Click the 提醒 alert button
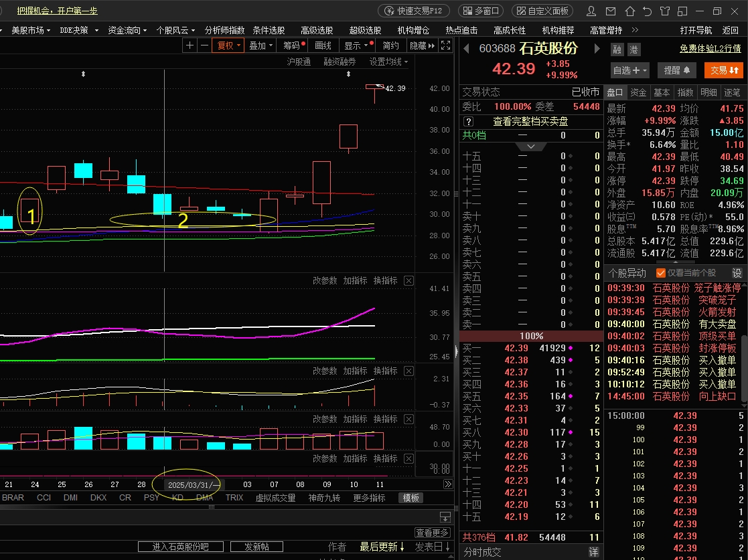 tap(677, 70)
